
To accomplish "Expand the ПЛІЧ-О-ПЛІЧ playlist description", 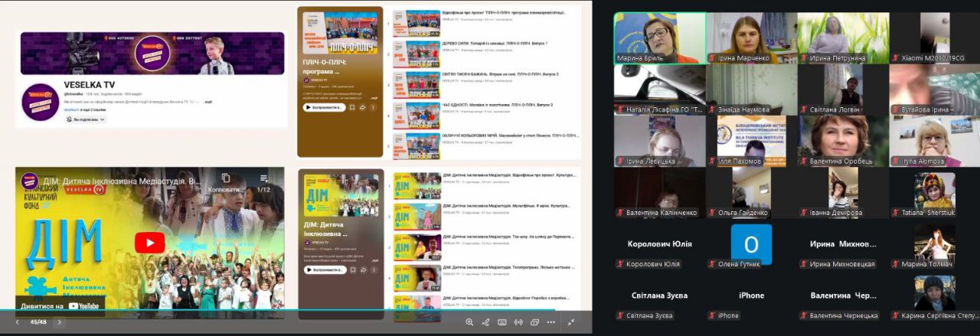I will click(374, 98).
